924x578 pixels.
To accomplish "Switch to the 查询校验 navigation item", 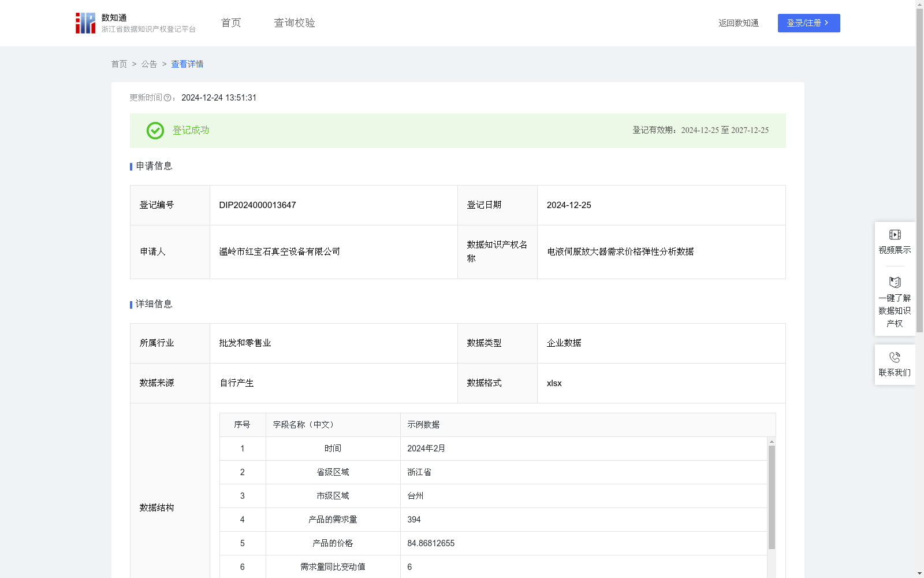I will [294, 23].
